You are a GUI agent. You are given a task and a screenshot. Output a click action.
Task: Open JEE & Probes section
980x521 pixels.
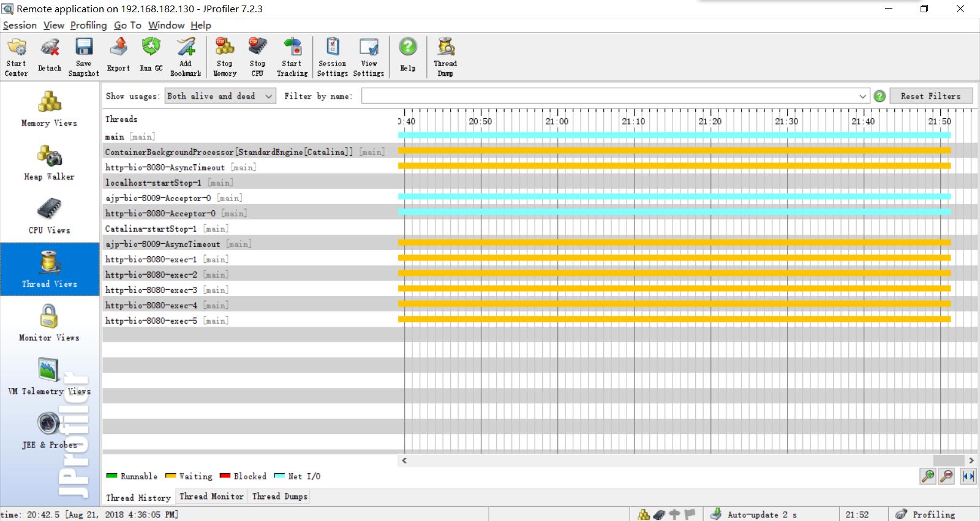(x=50, y=430)
